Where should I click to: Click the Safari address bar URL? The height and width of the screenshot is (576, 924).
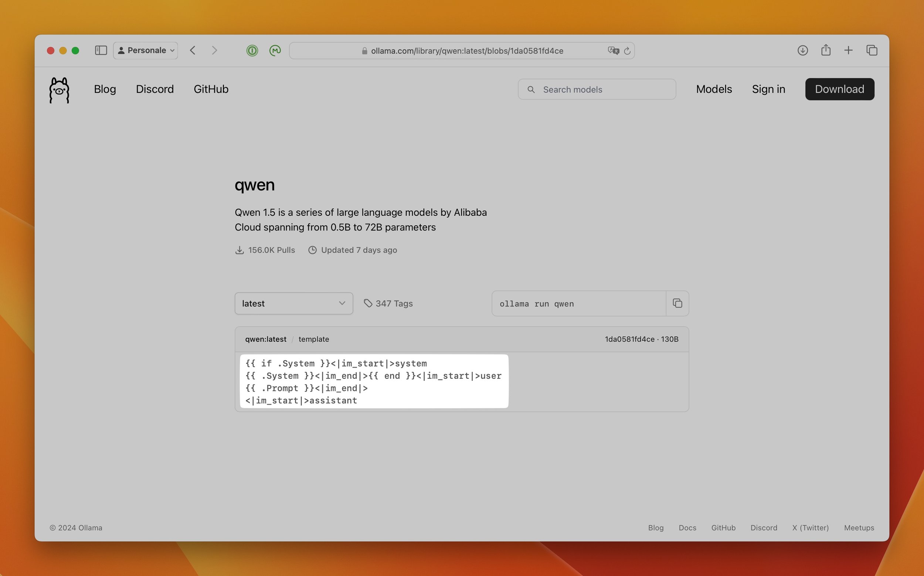pos(467,51)
